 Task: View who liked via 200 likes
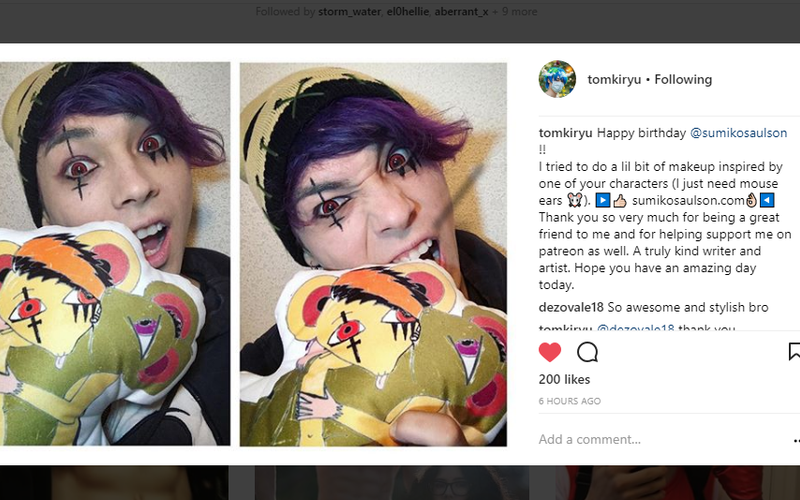point(564,380)
